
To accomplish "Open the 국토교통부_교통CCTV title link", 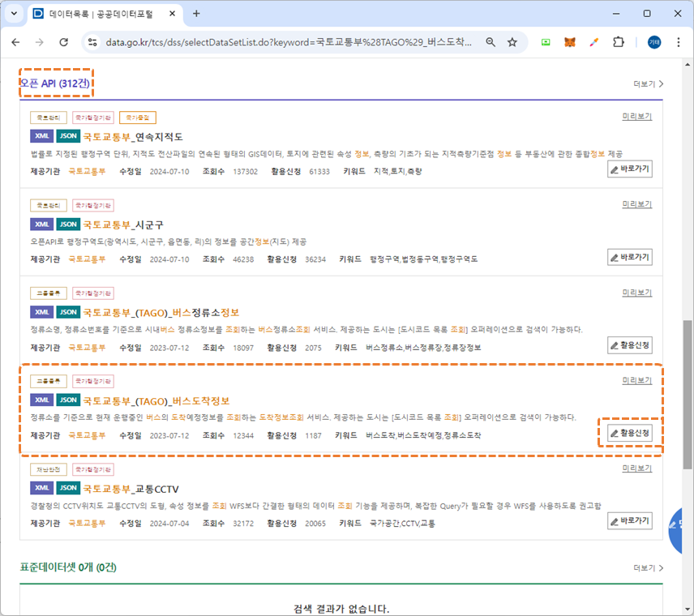I will point(131,489).
